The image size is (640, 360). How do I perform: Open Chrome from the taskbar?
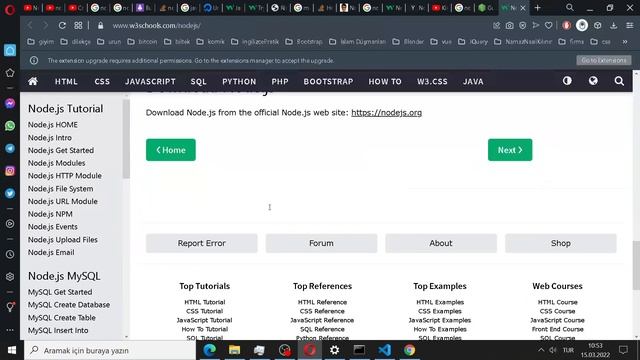click(409, 350)
